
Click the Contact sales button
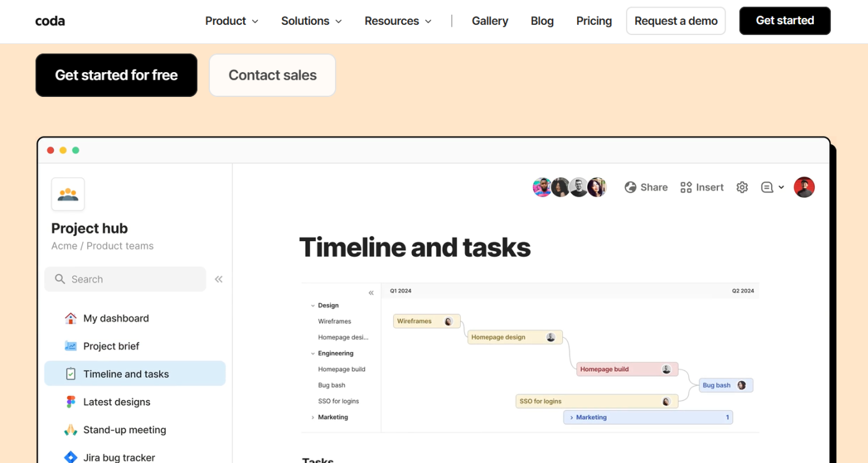(273, 75)
